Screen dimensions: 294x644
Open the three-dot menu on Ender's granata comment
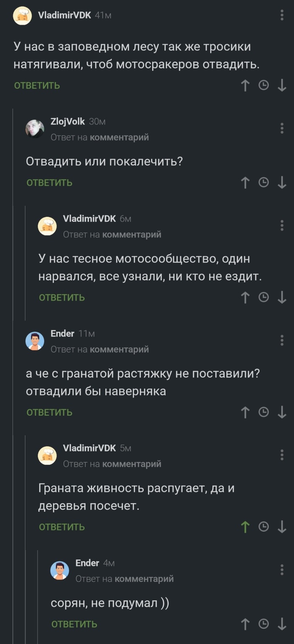(282, 340)
